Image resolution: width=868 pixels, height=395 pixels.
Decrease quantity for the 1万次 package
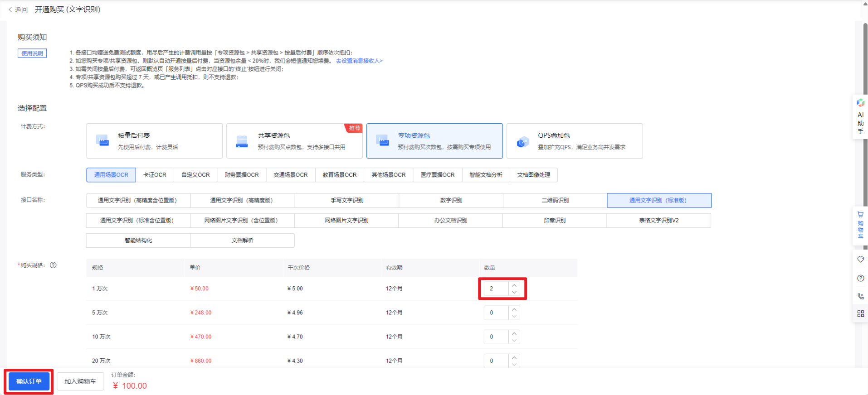click(x=514, y=292)
